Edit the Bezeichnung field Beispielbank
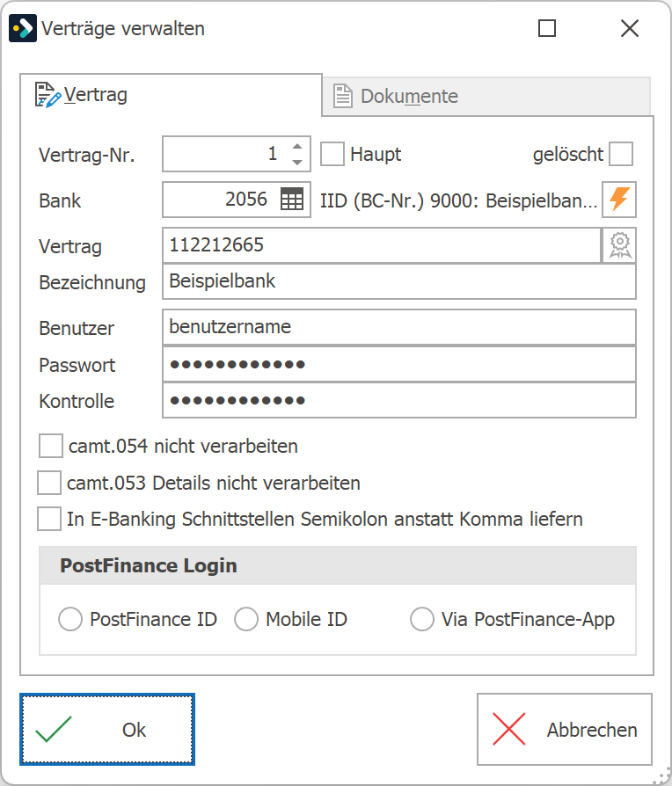The width and height of the screenshot is (672, 786). 399,281
